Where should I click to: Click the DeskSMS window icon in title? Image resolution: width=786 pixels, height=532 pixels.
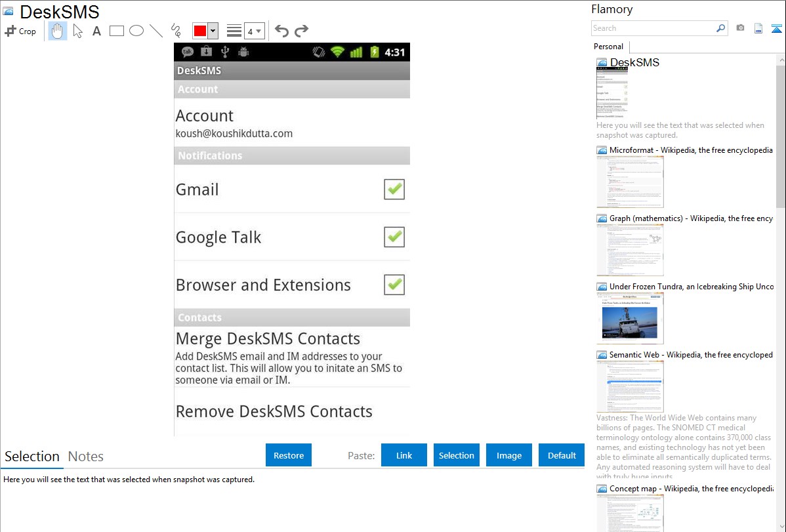point(8,11)
